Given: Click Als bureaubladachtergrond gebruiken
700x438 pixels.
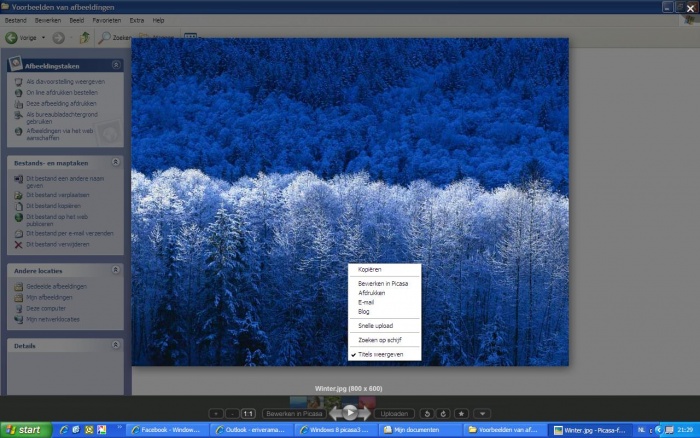Looking at the screenshot, I should [x=62, y=118].
